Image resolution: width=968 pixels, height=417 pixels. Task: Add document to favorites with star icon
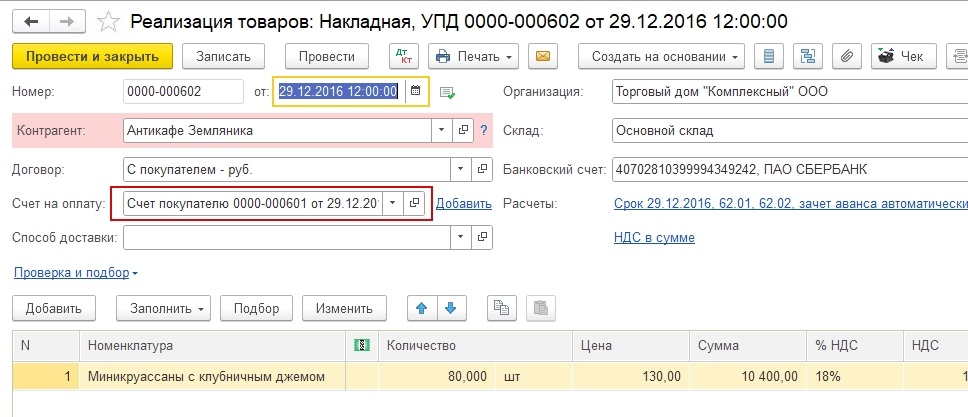coord(108,22)
